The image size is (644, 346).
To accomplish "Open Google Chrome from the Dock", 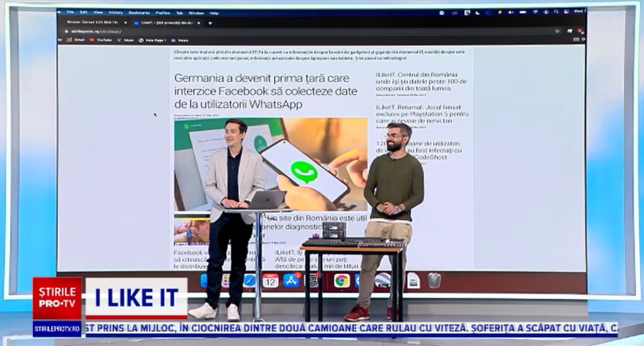I will [342, 281].
